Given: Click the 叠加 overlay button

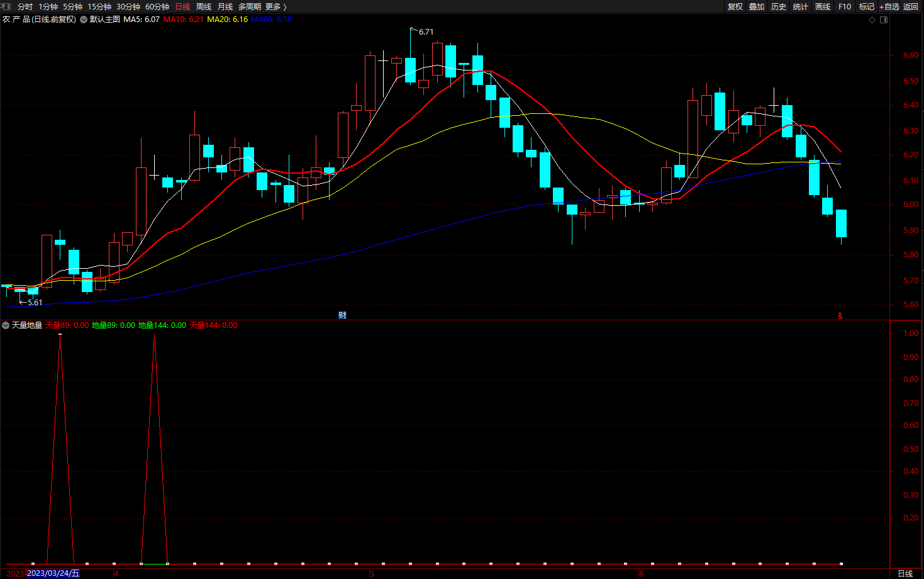Looking at the screenshot, I should click(x=757, y=6).
